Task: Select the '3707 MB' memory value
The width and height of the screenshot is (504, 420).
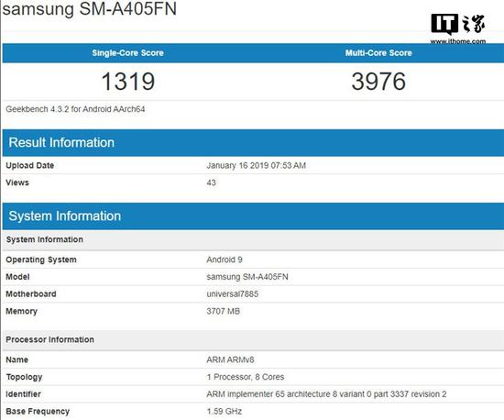Action: pos(224,311)
